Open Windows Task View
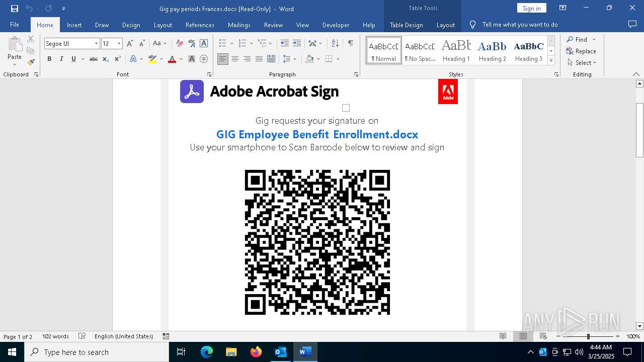Screen dimensions: 644x362 coord(181,352)
